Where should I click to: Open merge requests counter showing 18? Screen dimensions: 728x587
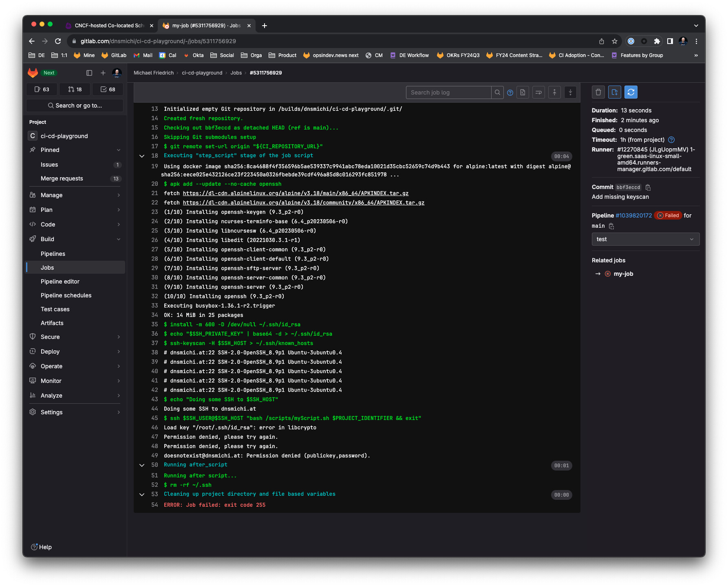coord(75,89)
